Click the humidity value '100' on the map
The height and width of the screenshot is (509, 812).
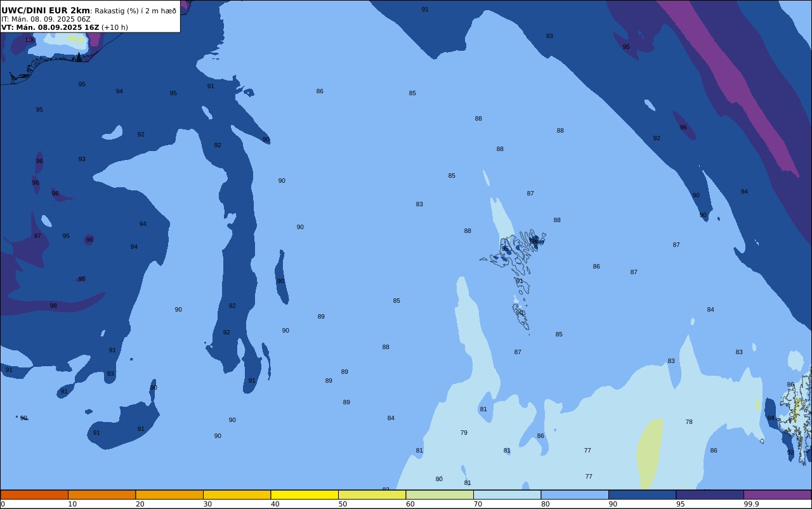30,40
